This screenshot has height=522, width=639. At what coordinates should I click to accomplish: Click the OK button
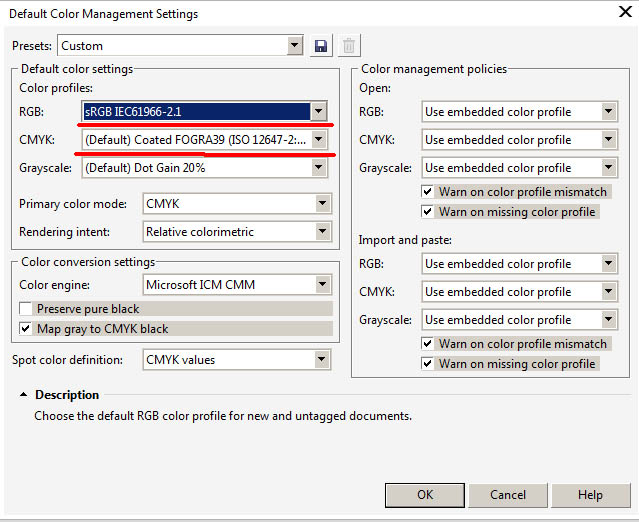425,495
